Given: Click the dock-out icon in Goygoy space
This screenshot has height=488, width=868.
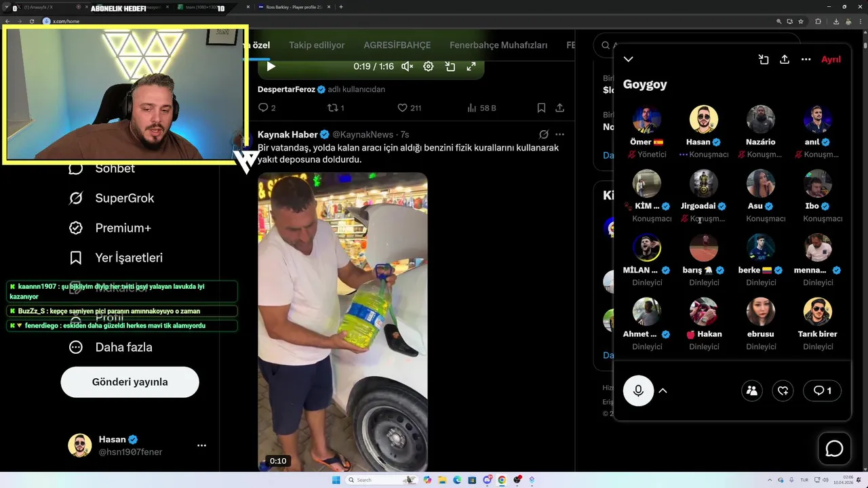Looking at the screenshot, I should 764,60.
